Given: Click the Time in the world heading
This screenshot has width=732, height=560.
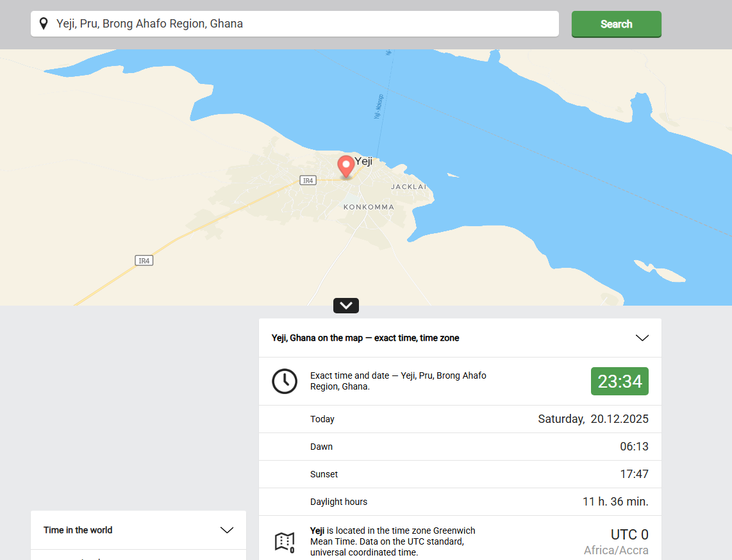Looking at the screenshot, I should pos(78,530).
